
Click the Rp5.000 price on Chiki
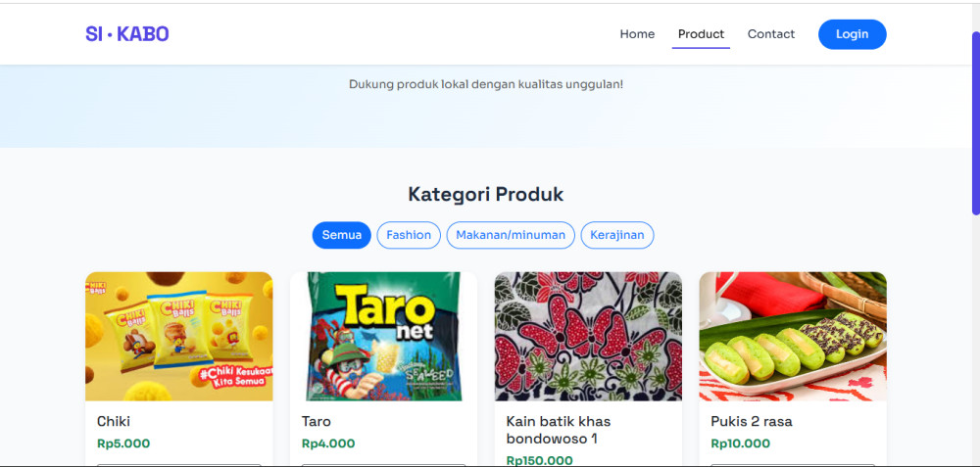click(123, 444)
